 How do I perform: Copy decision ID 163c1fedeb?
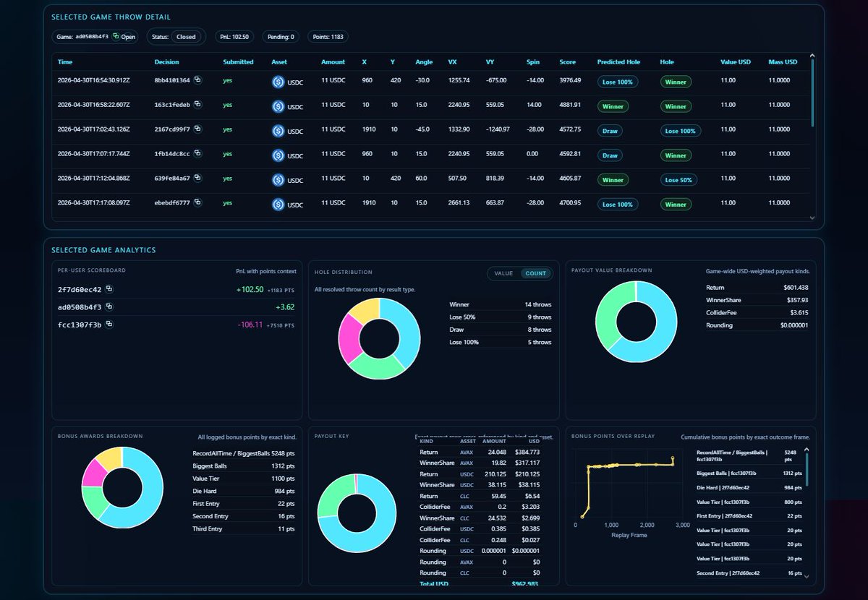tap(197, 106)
